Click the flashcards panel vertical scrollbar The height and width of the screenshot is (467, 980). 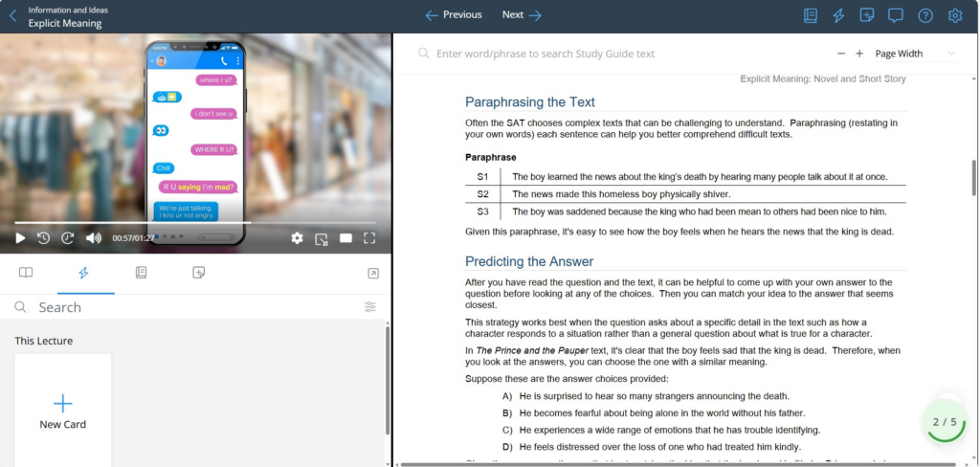388,382
